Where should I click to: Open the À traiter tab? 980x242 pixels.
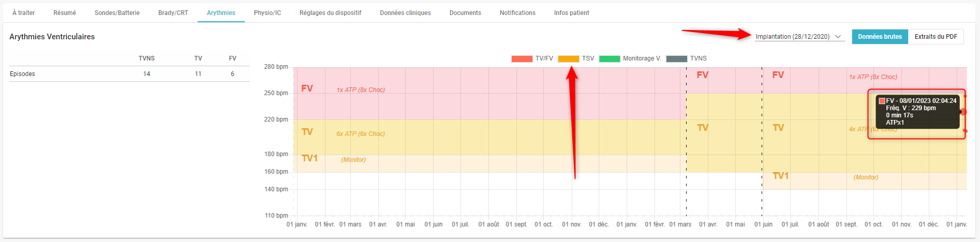[24, 13]
